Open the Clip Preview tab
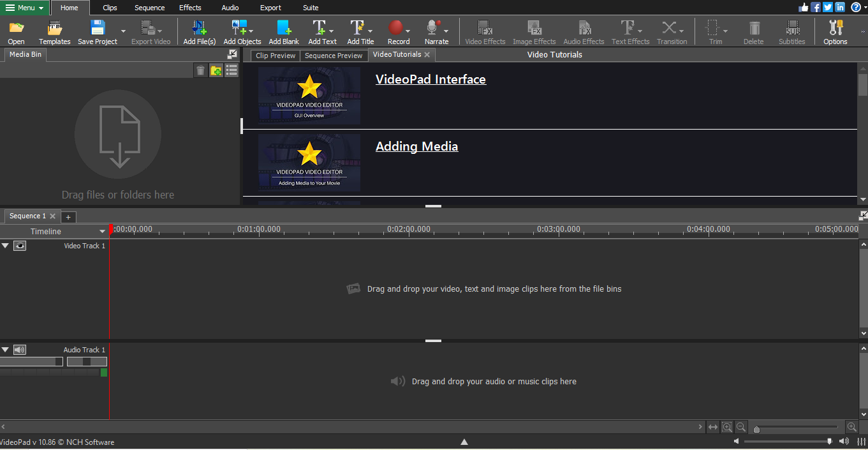 click(x=276, y=56)
